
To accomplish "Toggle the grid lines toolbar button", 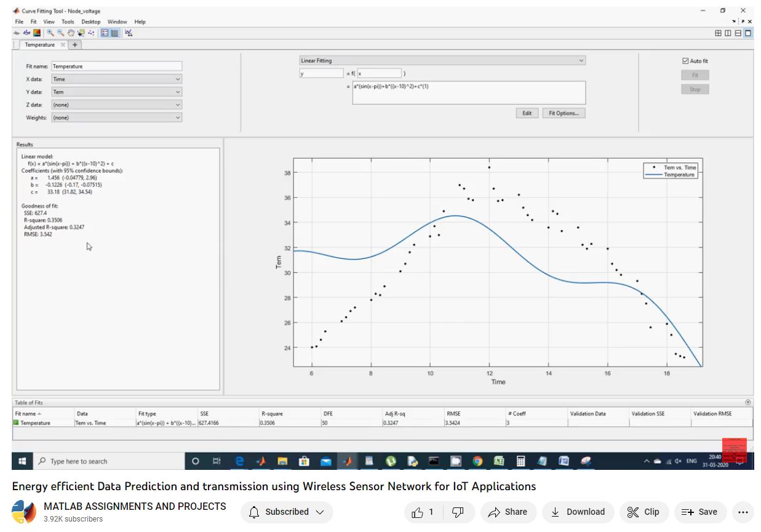I will click(x=114, y=33).
